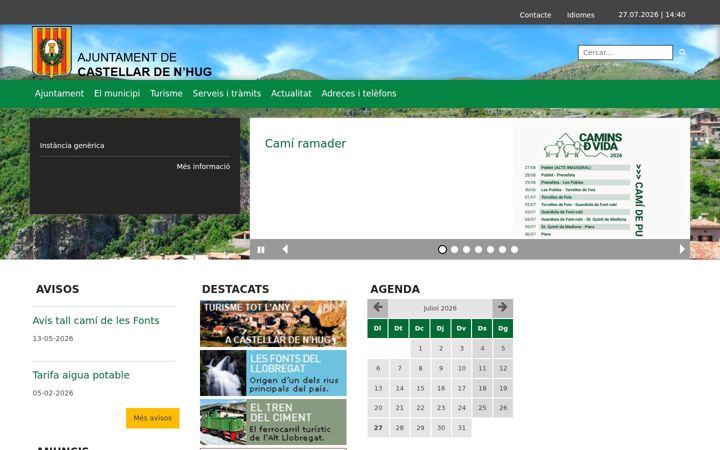Click the search magnifier icon
Image resolution: width=720 pixels, height=450 pixels.
tap(682, 52)
